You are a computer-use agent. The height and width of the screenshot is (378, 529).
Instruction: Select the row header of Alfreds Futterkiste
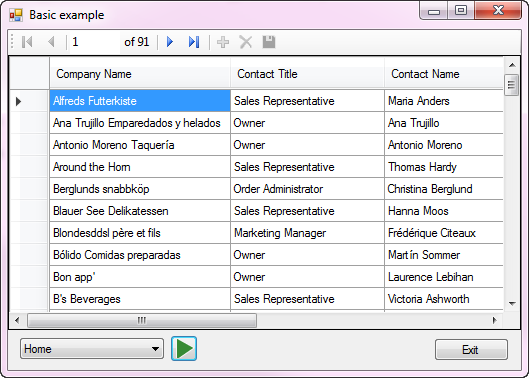point(29,101)
